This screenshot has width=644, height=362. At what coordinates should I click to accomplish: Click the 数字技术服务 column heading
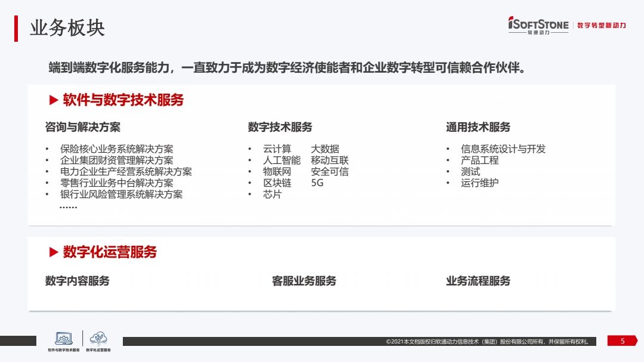(x=280, y=127)
